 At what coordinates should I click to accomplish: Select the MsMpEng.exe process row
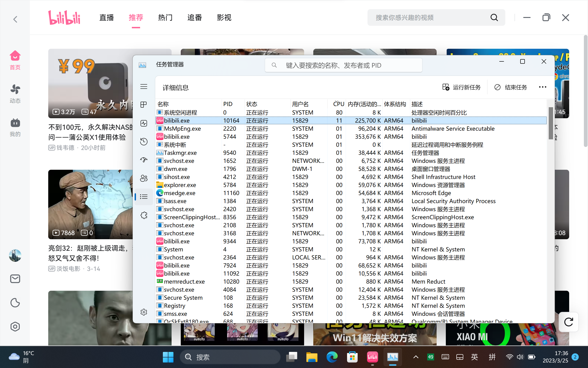pos(351,129)
